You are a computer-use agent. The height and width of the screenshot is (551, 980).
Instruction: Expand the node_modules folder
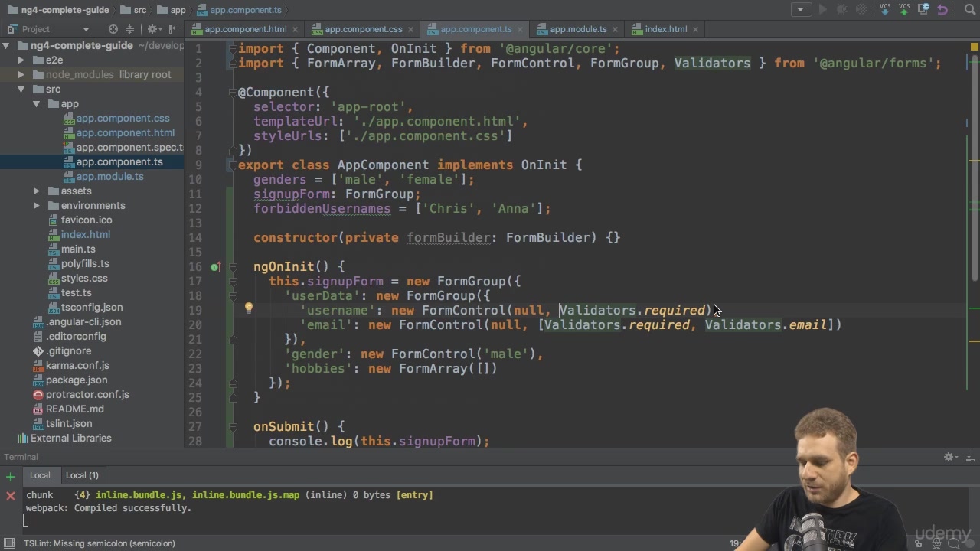[x=21, y=74]
